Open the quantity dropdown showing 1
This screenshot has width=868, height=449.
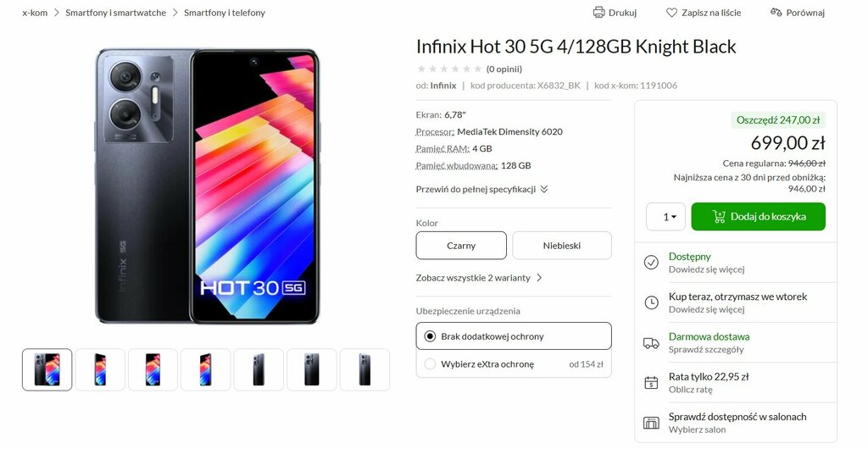(666, 217)
